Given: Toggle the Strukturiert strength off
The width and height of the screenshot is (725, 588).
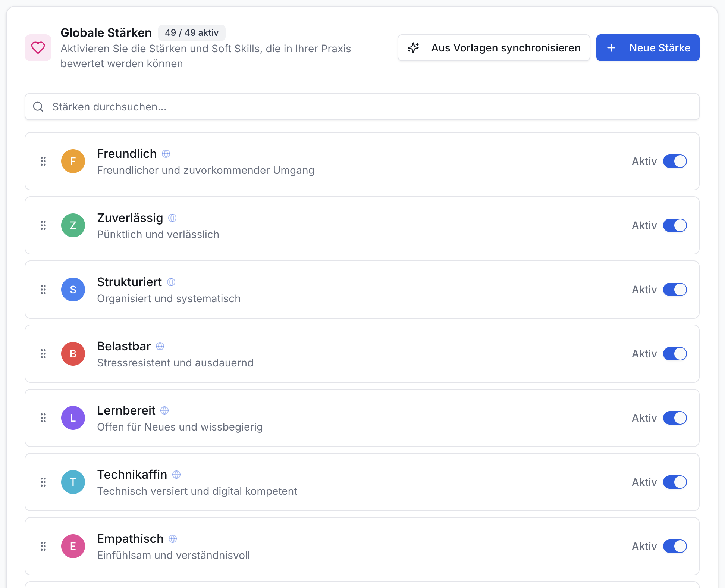Looking at the screenshot, I should [675, 290].
